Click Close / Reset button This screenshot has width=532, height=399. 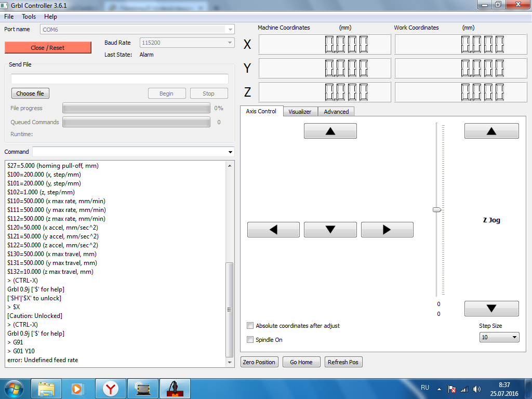48,48
